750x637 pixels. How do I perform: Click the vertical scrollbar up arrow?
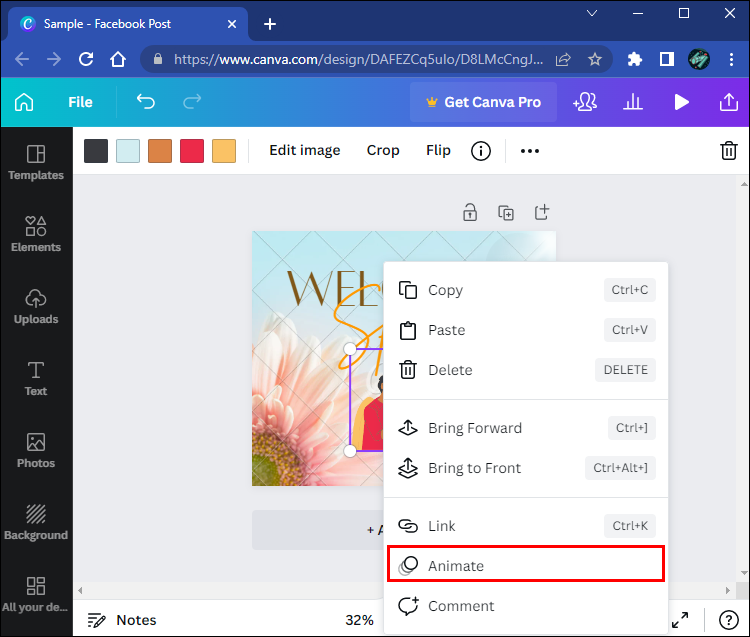click(744, 184)
